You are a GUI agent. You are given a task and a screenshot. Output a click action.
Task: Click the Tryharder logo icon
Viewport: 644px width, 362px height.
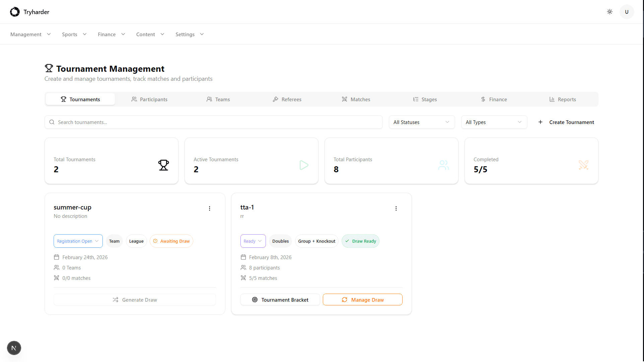pos(15,12)
